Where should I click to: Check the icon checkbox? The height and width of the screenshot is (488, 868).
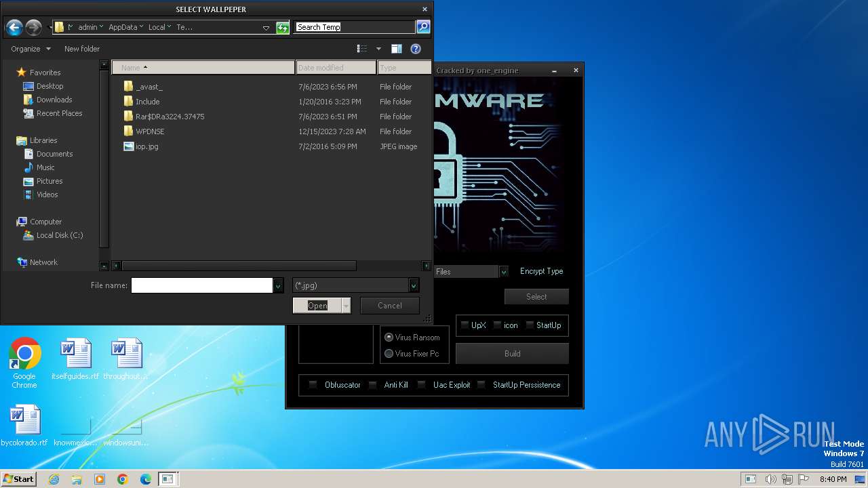tap(497, 325)
